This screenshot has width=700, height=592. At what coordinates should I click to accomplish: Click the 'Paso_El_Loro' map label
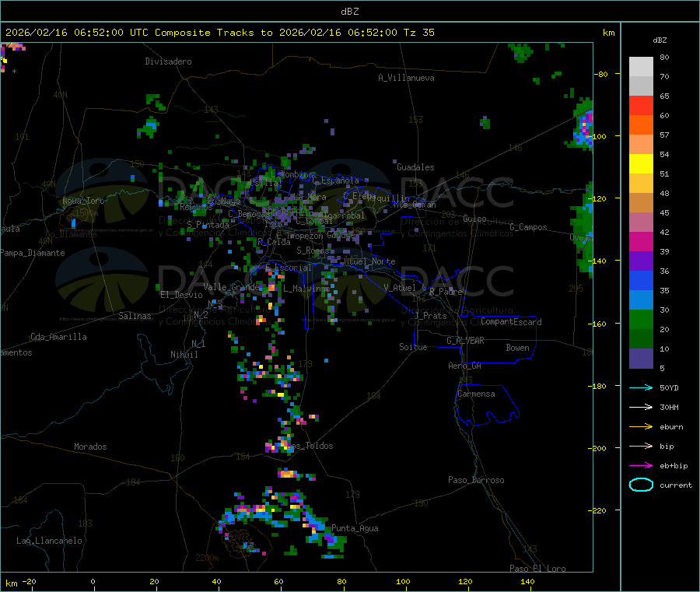click(537, 569)
